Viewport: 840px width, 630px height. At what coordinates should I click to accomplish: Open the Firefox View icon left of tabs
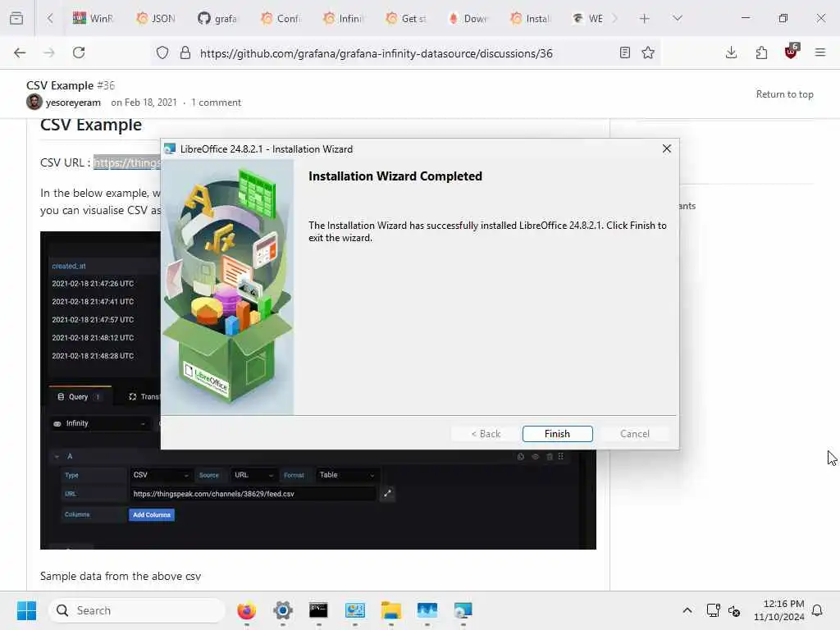16,18
